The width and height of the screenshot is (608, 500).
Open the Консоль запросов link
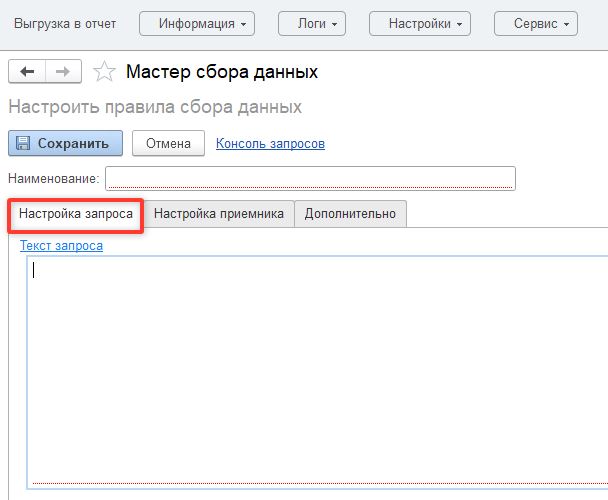(270, 144)
